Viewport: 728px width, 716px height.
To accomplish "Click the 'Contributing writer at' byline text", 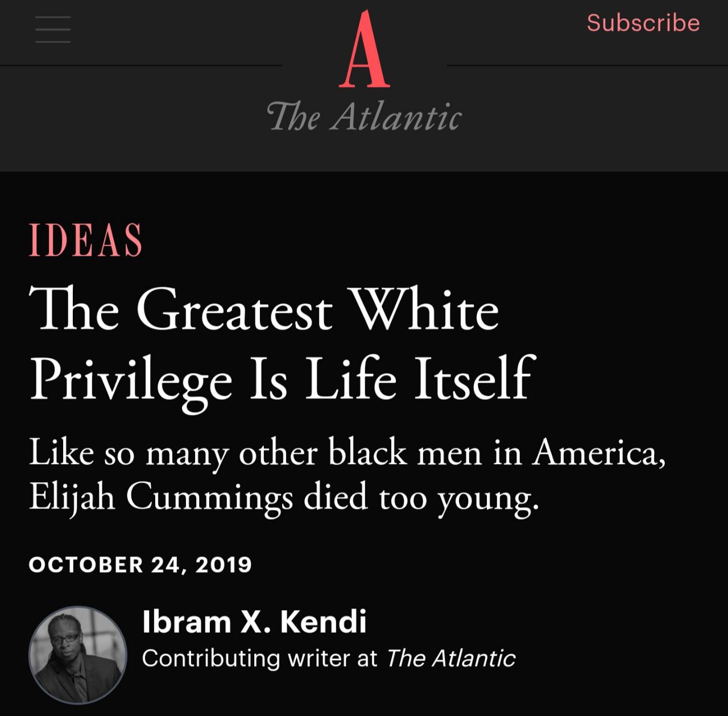I will (x=259, y=659).
